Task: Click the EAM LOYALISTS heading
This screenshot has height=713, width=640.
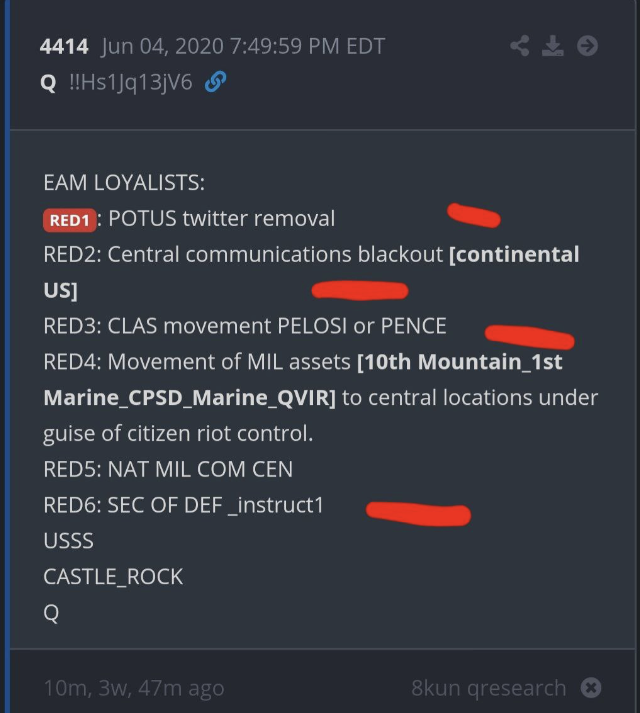Action: [124, 183]
